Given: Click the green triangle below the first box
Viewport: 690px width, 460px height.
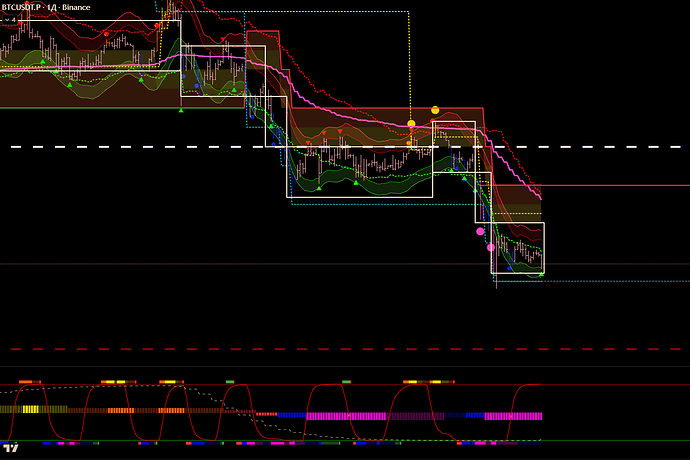Looking at the screenshot, I should (x=181, y=110).
